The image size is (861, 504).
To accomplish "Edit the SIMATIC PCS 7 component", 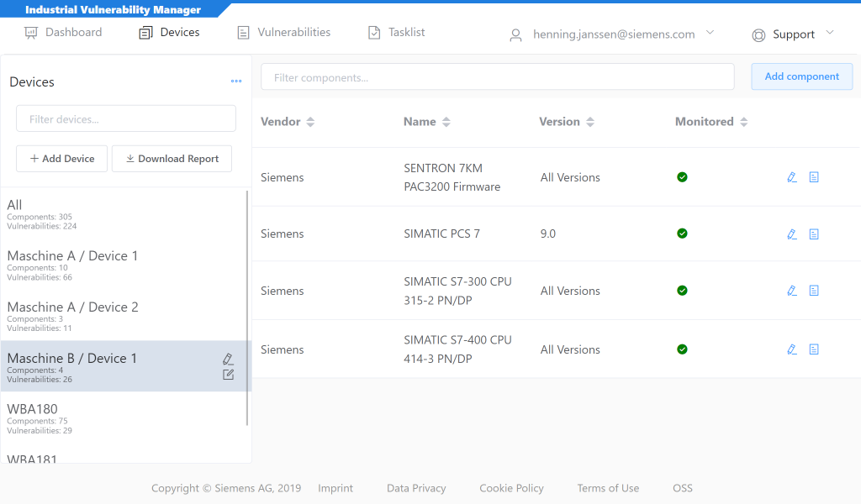I will [792, 234].
